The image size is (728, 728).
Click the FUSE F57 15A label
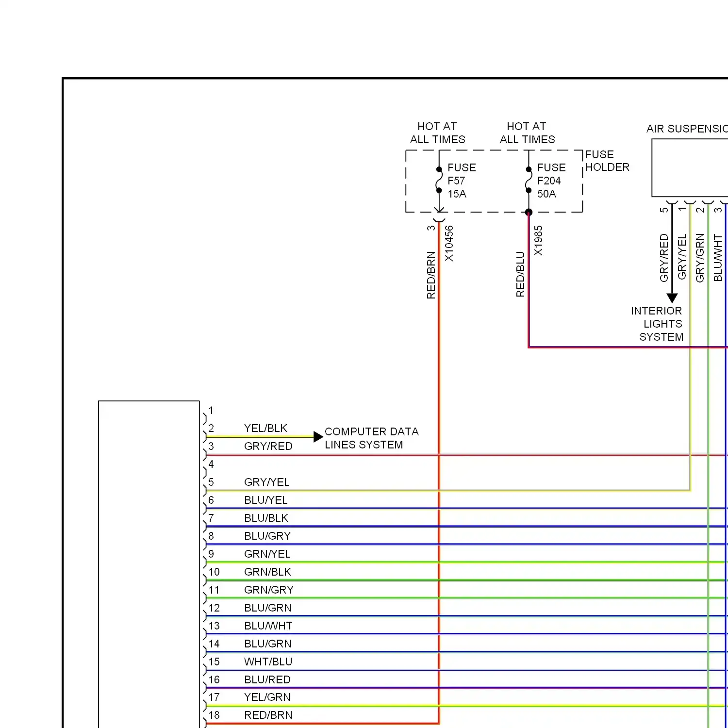pyautogui.click(x=462, y=181)
